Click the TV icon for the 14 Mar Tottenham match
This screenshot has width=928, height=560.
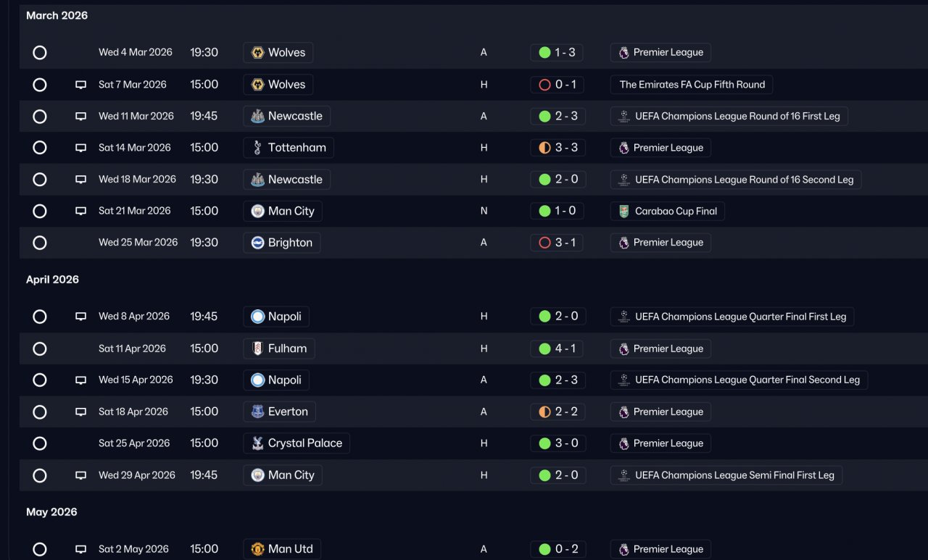click(x=81, y=148)
